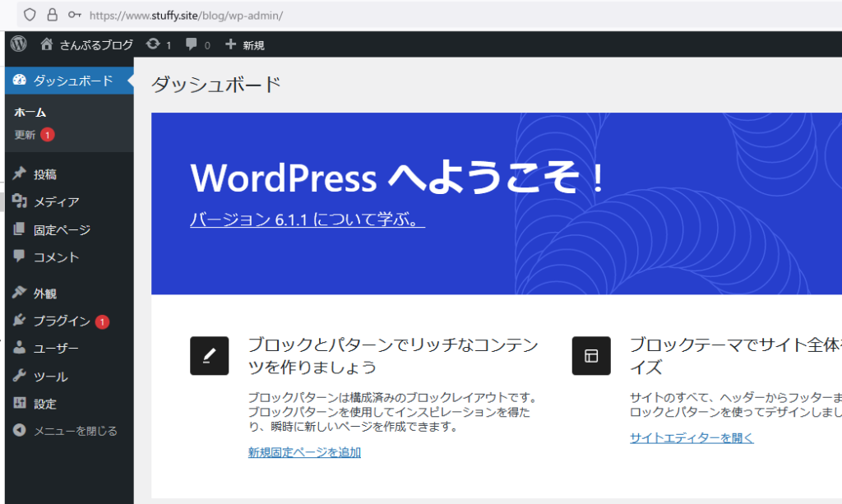Open the プラグイン menu
Viewport: 842px width, 504px height.
tap(62, 321)
